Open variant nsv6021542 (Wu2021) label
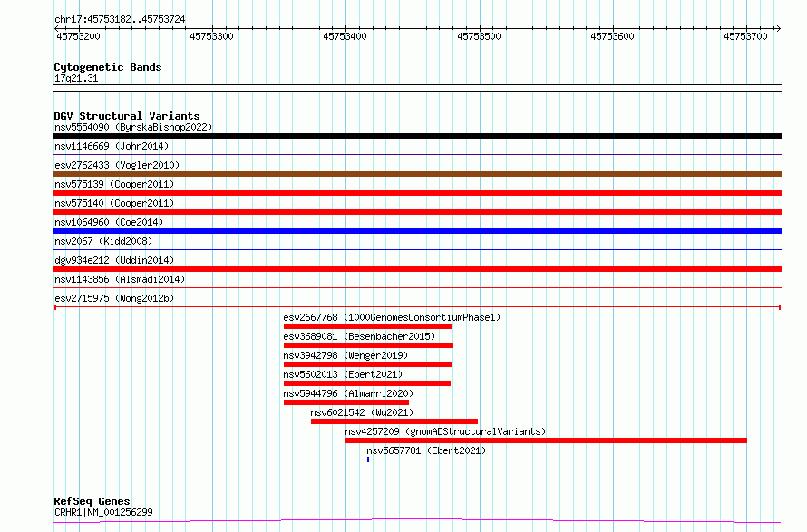Viewport: 807px width, 532px height. pyautogui.click(x=362, y=412)
